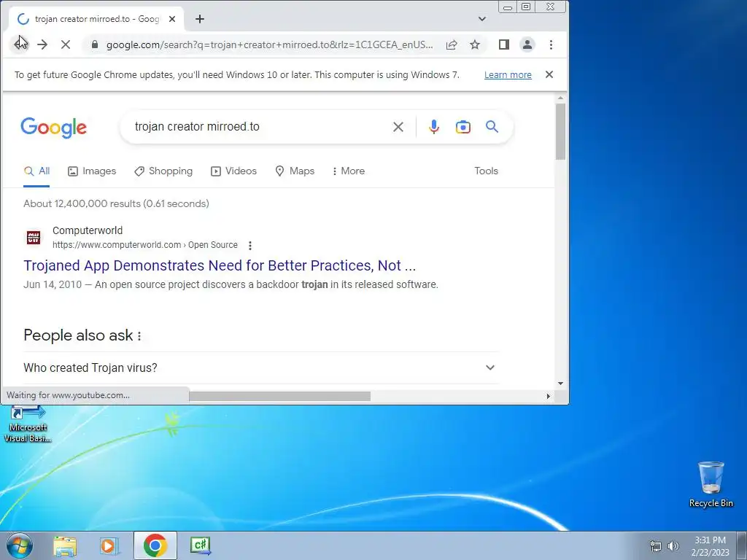Expand 'Who created Trojan virus?' question
Viewport: 747px width, 560px height.
coord(260,367)
